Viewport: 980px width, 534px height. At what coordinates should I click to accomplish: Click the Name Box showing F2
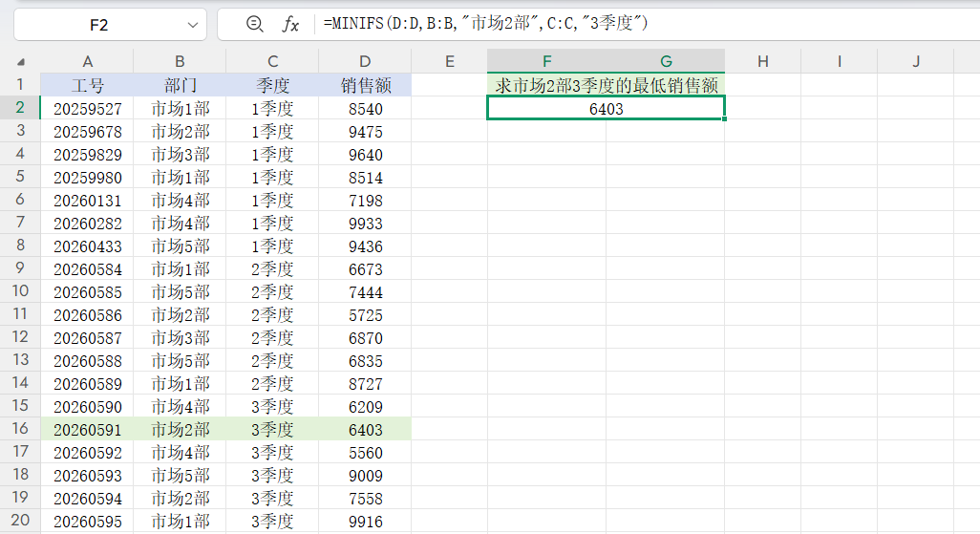pos(98,25)
